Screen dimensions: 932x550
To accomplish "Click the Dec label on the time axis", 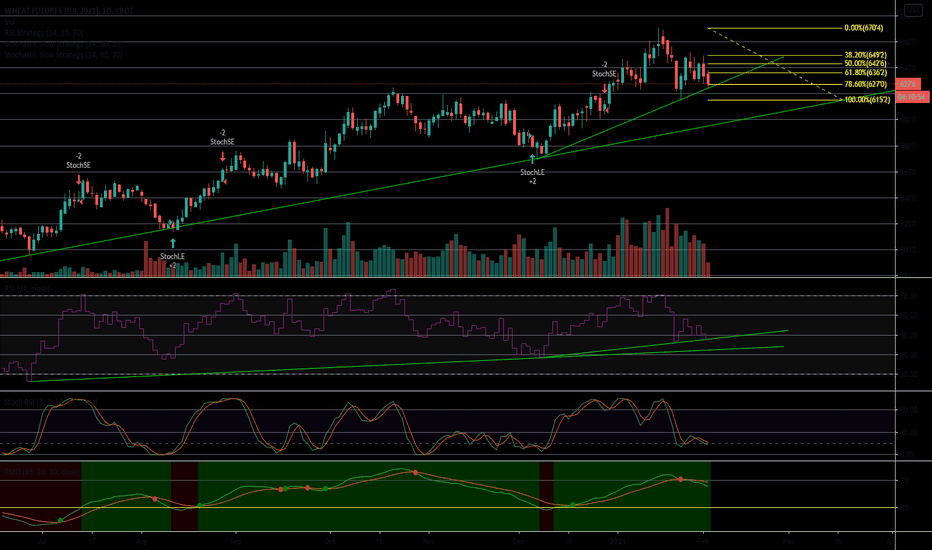I will pyautogui.click(x=518, y=542).
